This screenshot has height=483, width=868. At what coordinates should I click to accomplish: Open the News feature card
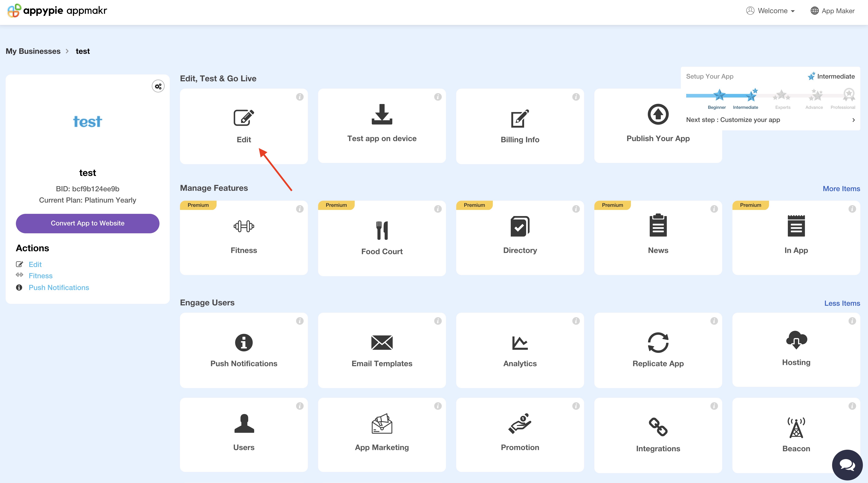point(658,238)
